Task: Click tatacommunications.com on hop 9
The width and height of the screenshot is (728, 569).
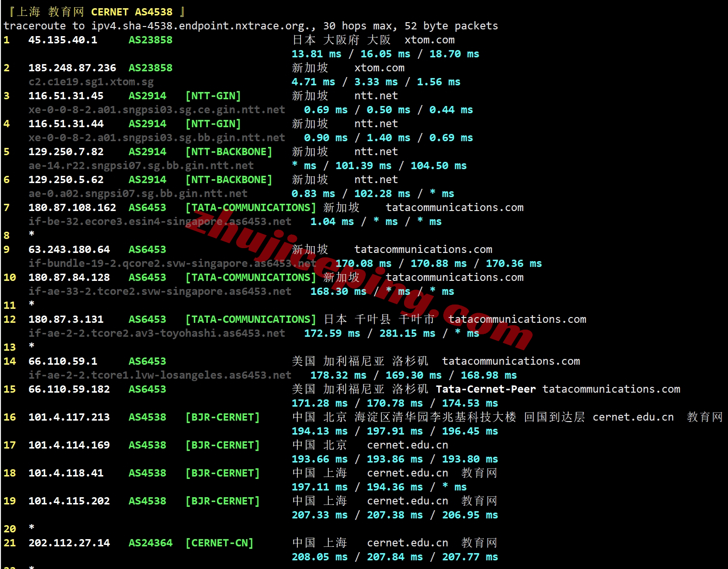Action: [423, 249]
